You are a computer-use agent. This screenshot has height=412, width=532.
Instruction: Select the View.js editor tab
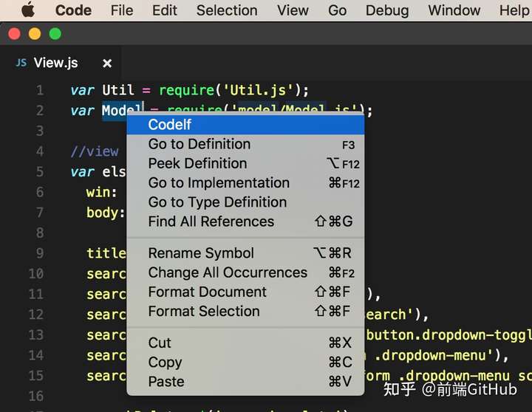point(61,63)
